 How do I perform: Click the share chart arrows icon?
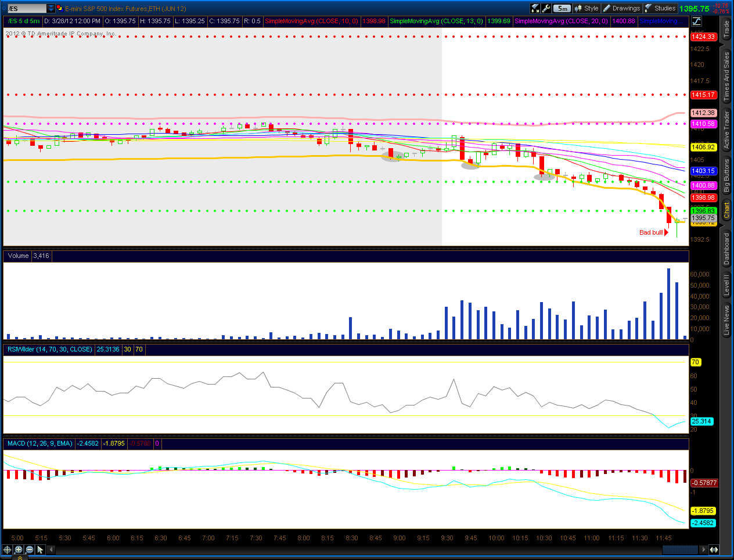point(535,8)
